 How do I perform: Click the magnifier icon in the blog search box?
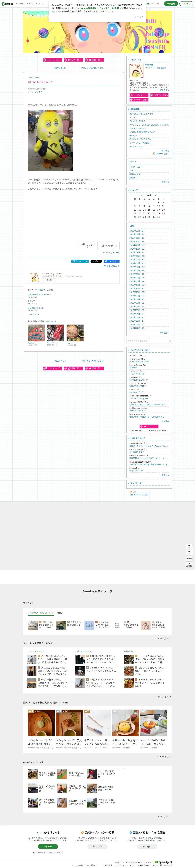point(169,341)
